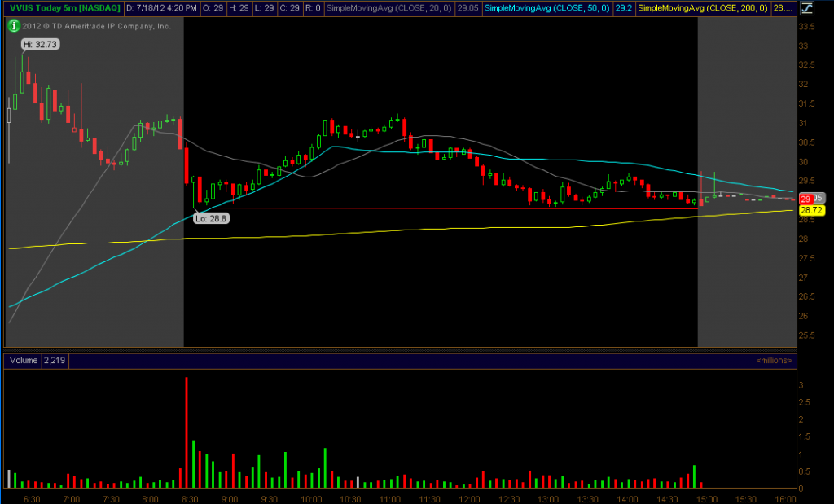Click the 8:30 time axis label

pyautogui.click(x=190, y=500)
